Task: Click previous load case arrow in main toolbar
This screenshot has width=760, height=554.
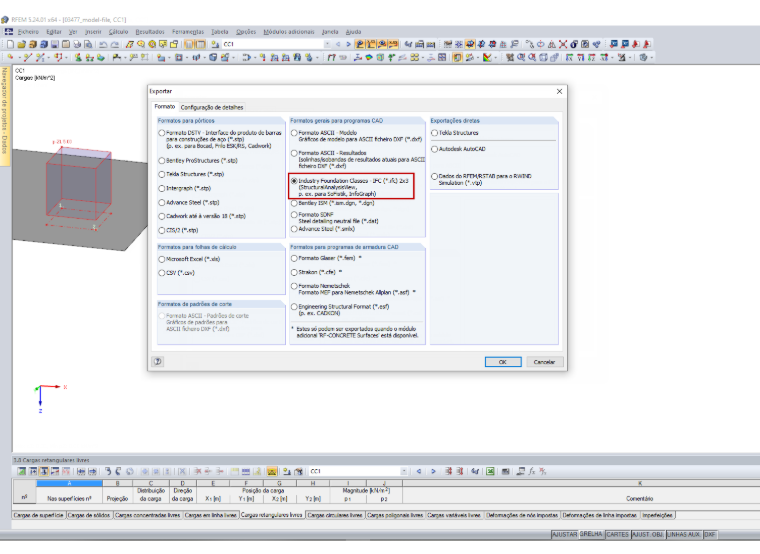Action: pos(338,44)
